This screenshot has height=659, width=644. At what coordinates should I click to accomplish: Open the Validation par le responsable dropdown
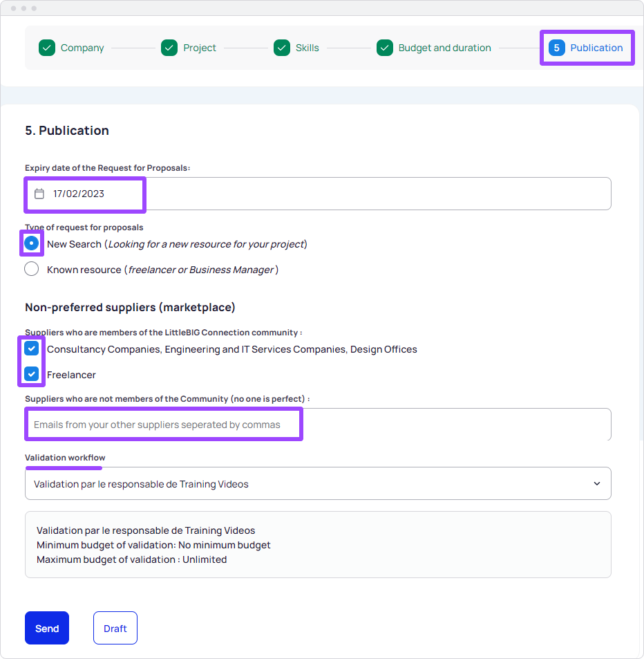[318, 484]
